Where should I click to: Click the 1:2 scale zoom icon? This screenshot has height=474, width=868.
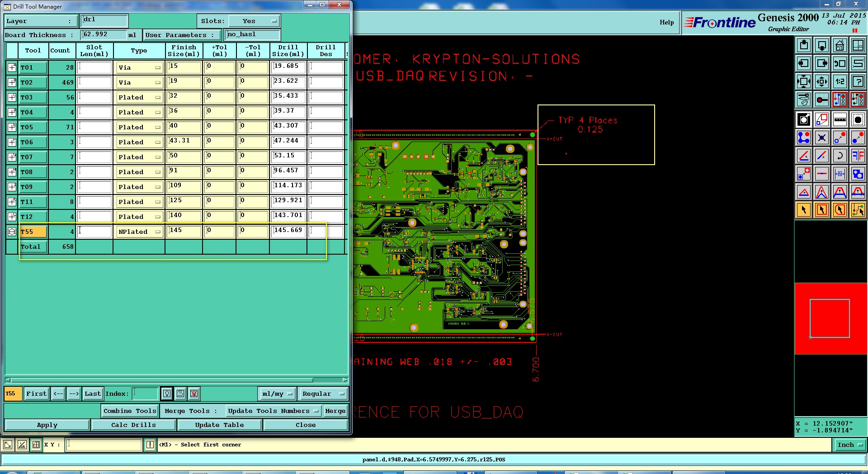pyautogui.click(x=840, y=81)
